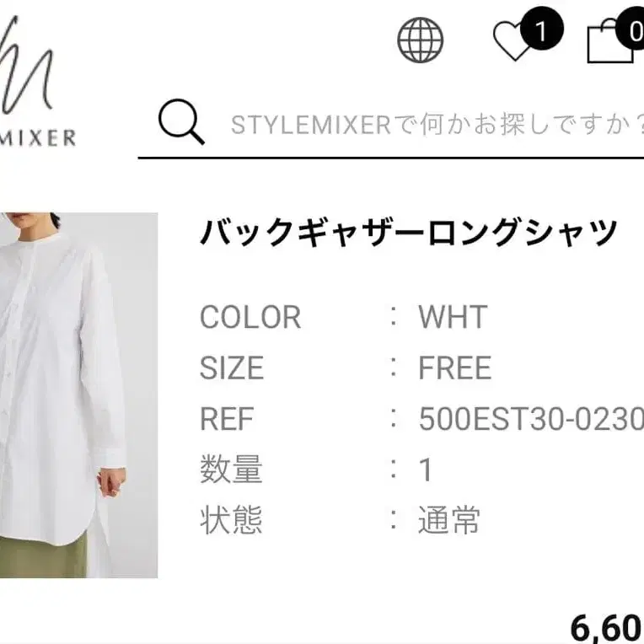Click the 状態 label
The image size is (644, 644).
coord(231,520)
